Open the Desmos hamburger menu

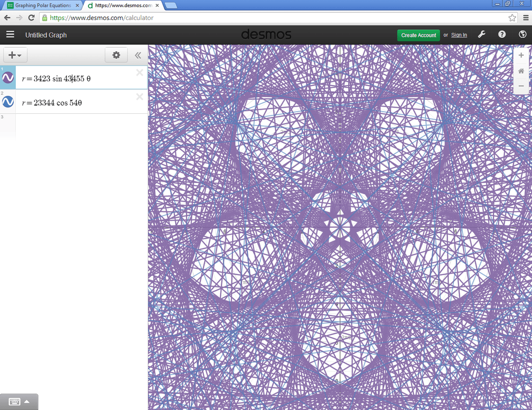10,34
